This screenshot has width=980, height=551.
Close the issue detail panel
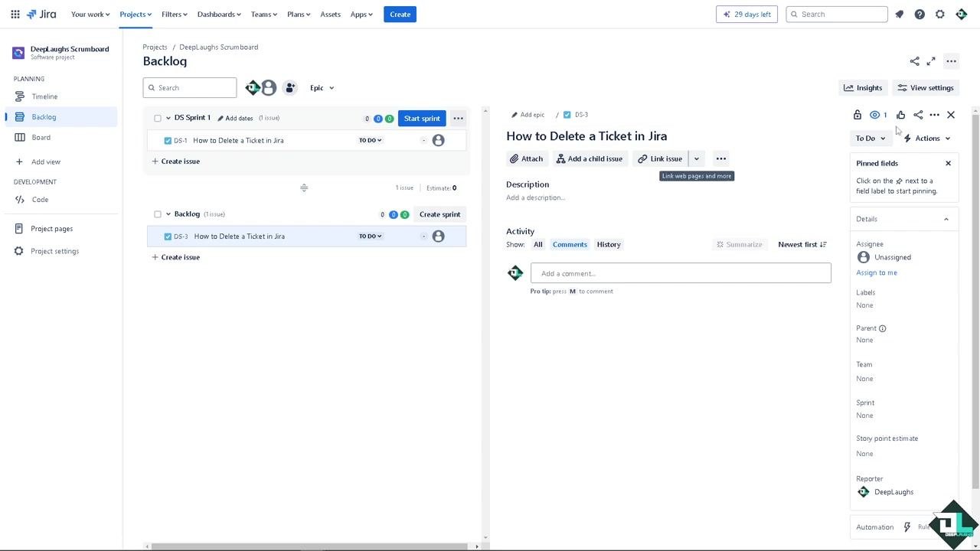click(951, 115)
